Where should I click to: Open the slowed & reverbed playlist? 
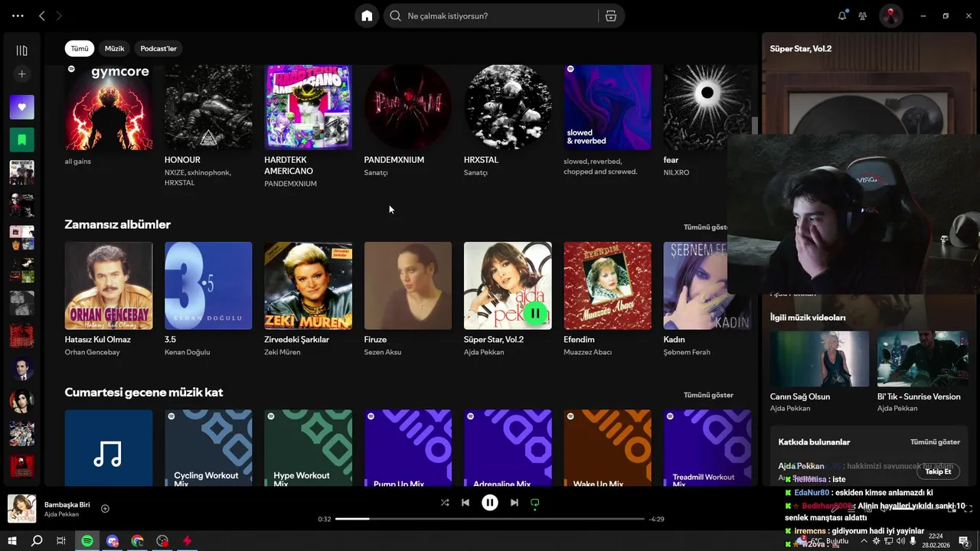coord(607,107)
